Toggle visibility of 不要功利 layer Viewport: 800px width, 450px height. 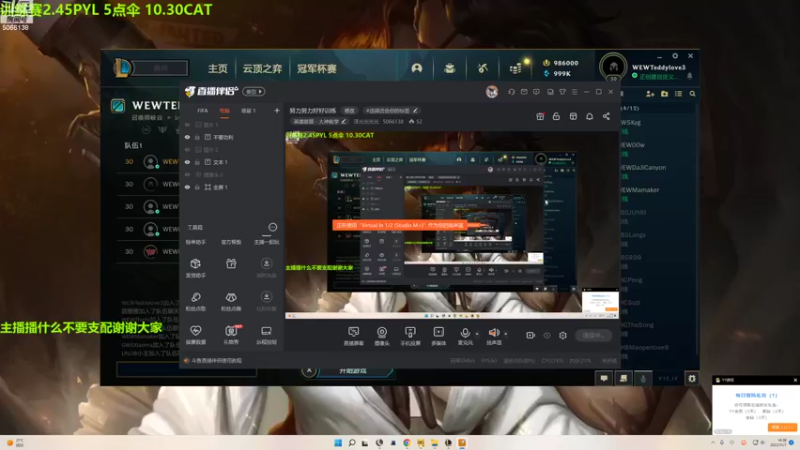(x=187, y=137)
